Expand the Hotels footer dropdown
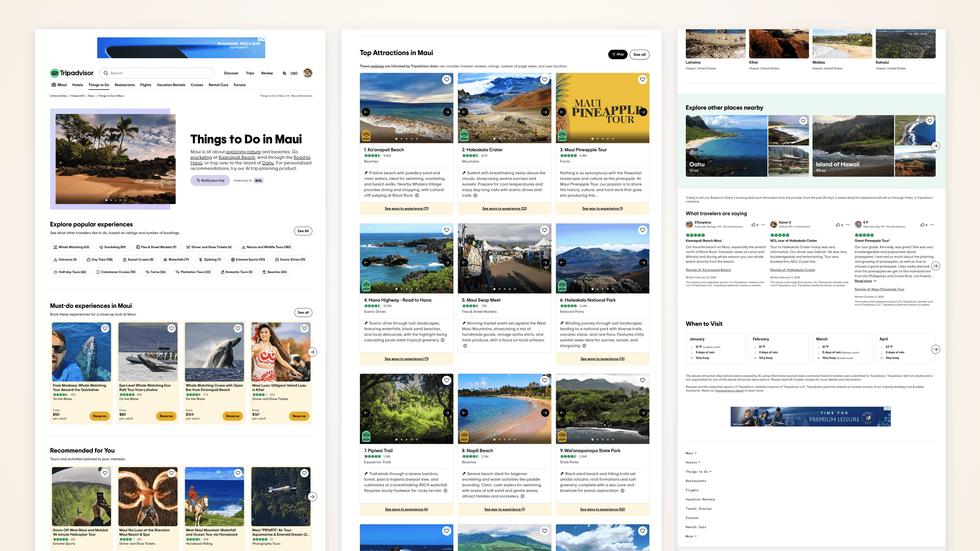 [x=693, y=462]
